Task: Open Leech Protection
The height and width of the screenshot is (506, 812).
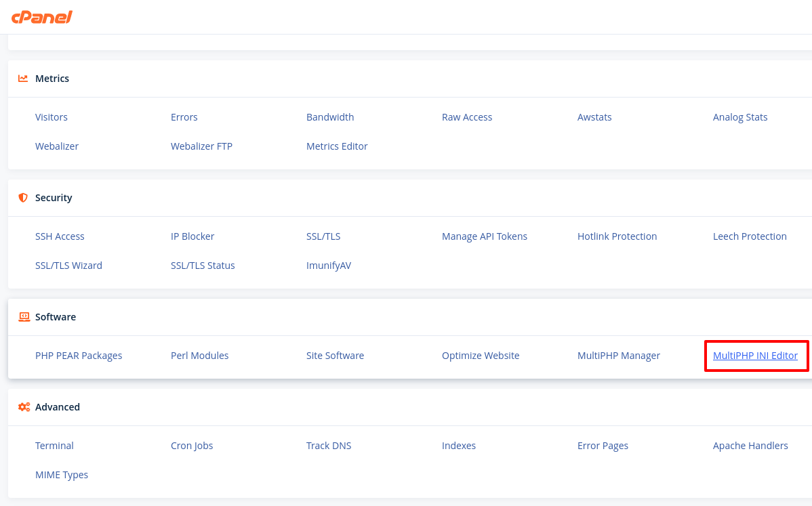Action: pyautogui.click(x=750, y=236)
